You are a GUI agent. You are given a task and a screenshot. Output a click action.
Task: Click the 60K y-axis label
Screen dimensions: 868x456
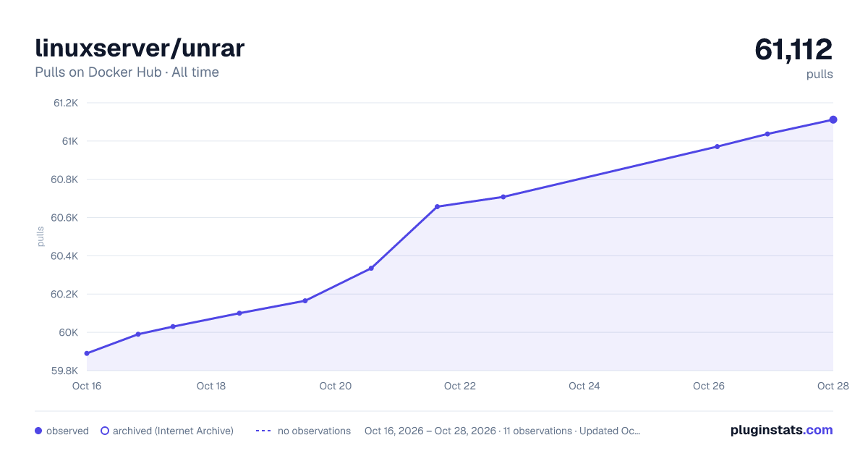69,333
